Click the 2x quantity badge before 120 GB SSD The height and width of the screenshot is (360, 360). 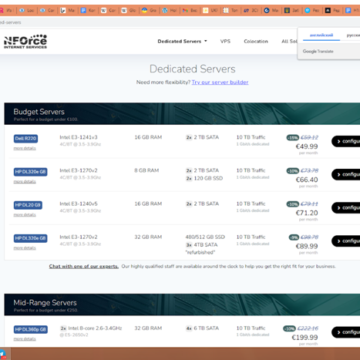[189, 178]
